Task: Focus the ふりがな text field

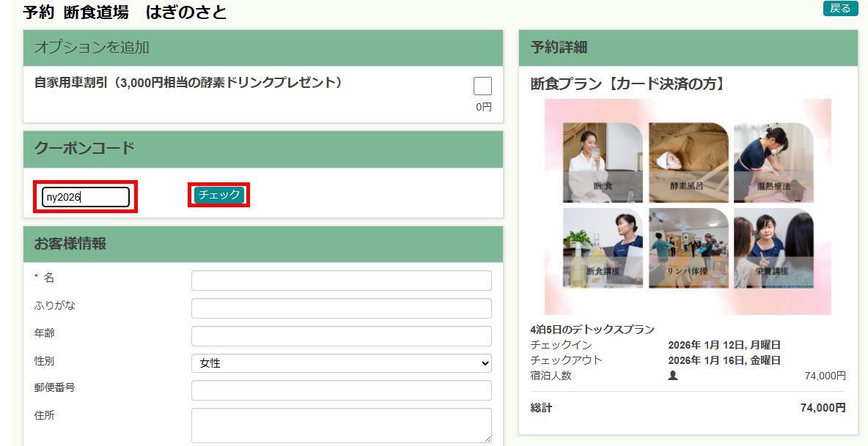Action: 341,308
